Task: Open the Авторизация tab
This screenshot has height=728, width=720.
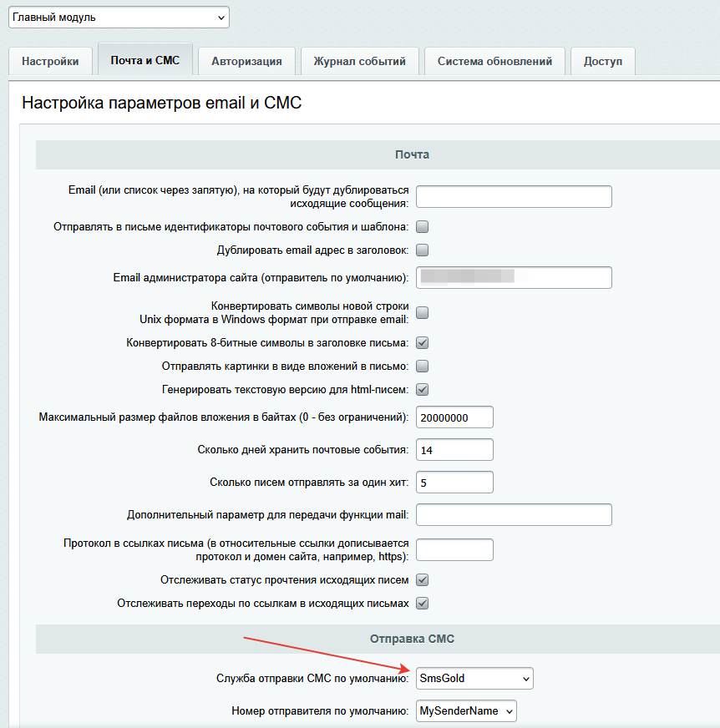Action: coord(246,61)
